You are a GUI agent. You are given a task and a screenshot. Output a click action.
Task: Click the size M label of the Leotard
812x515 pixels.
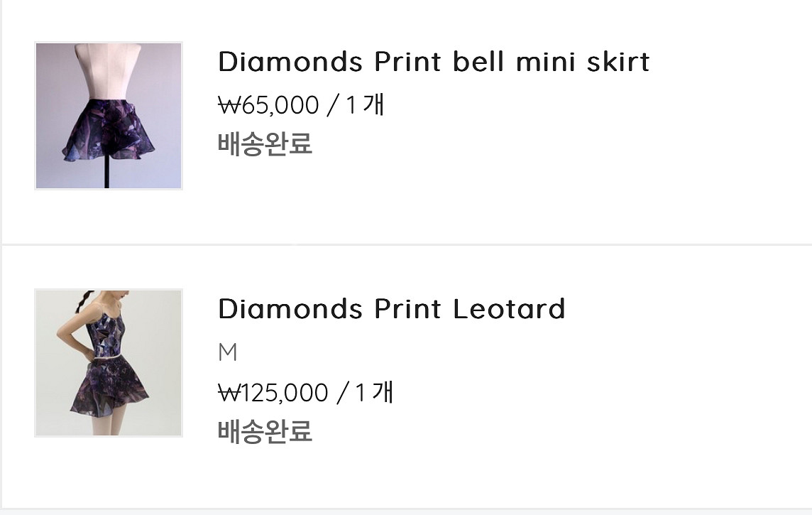click(227, 353)
